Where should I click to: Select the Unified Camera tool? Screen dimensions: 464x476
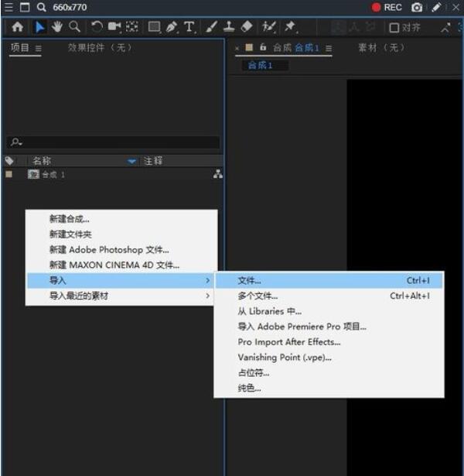(114, 27)
